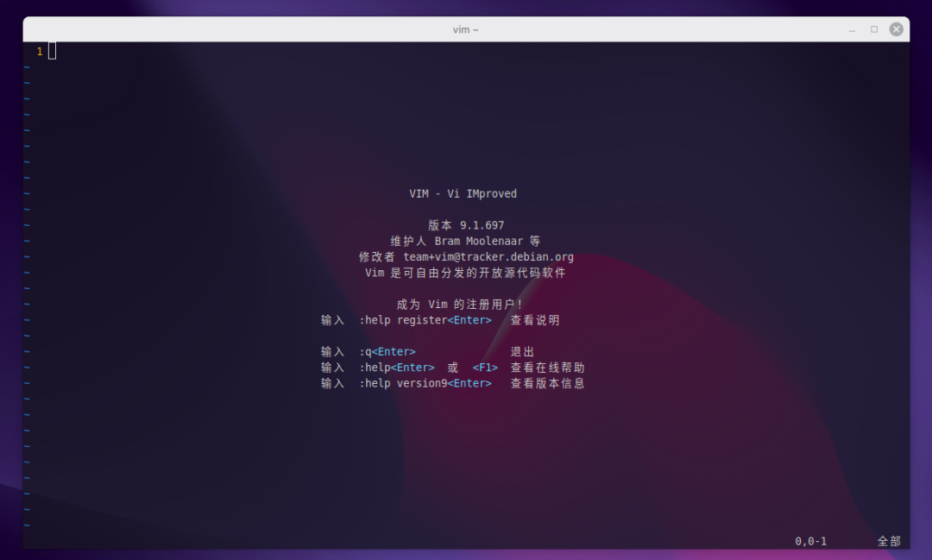Click line number 1 in the gutter
932x560 pixels.
point(40,52)
